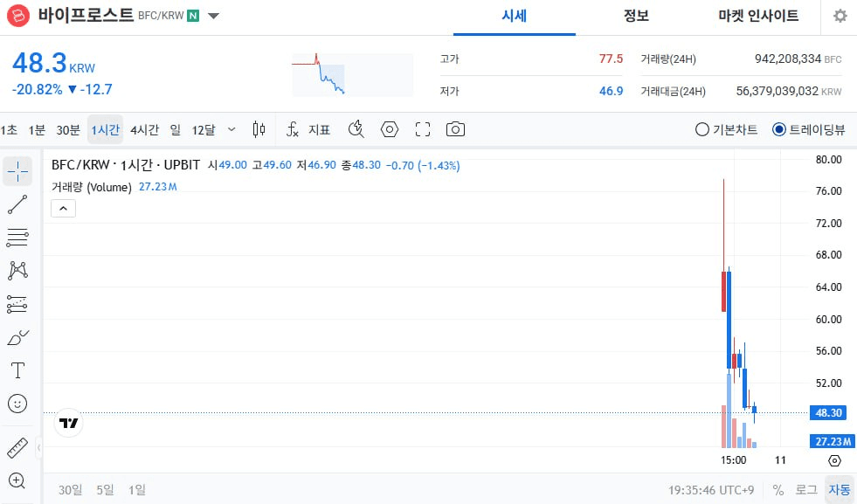Open the Fibonacci retracement tool group

17,238
